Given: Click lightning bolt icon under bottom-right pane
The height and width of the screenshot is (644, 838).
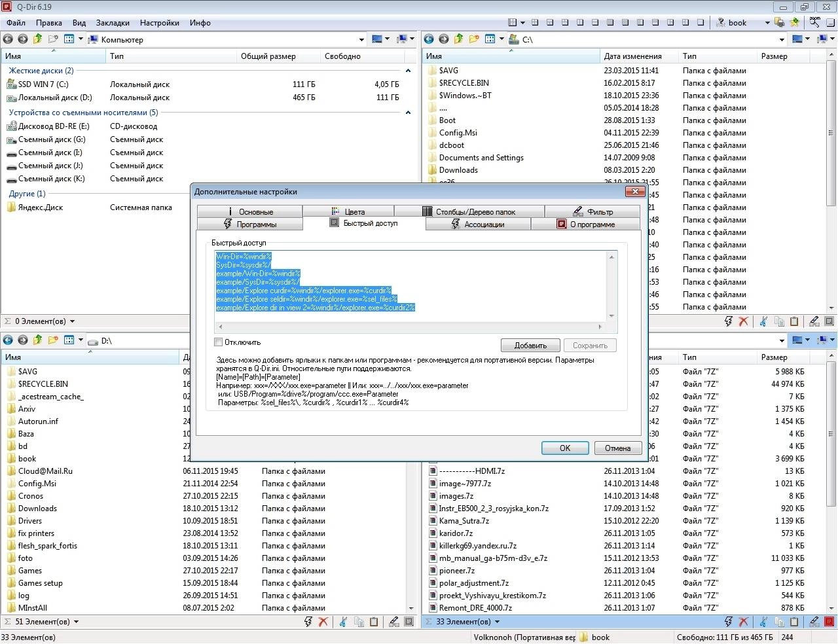Looking at the screenshot, I should pyautogui.click(x=728, y=622).
